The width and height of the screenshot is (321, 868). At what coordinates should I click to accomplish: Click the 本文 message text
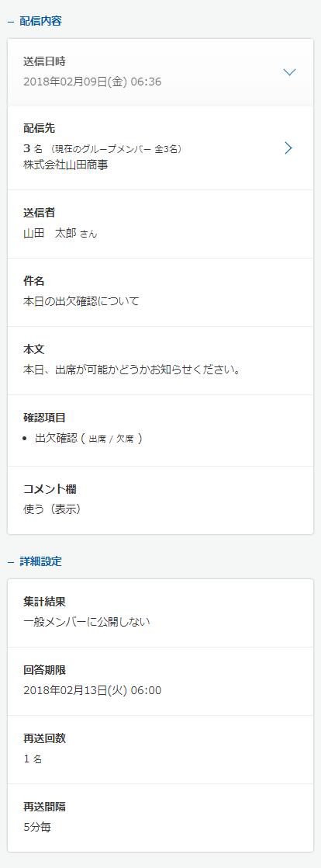132,370
